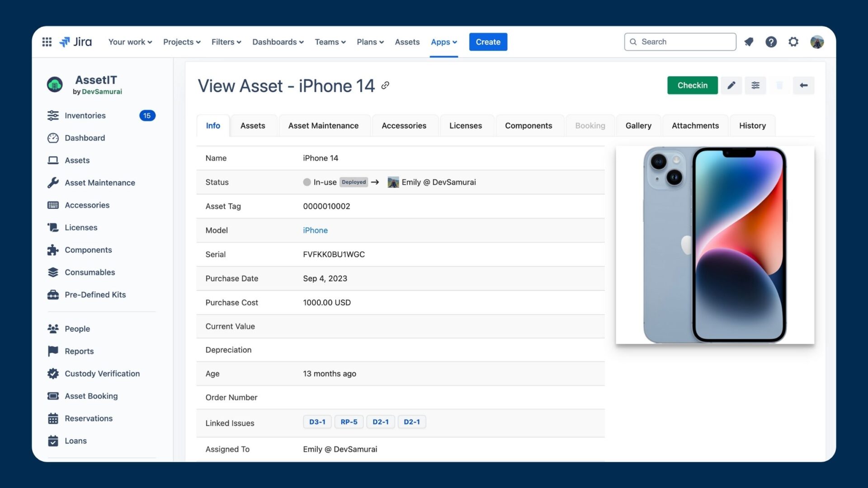This screenshot has width=868, height=488.
Task: Select the edit pencil icon
Action: [x=731, y=85]
